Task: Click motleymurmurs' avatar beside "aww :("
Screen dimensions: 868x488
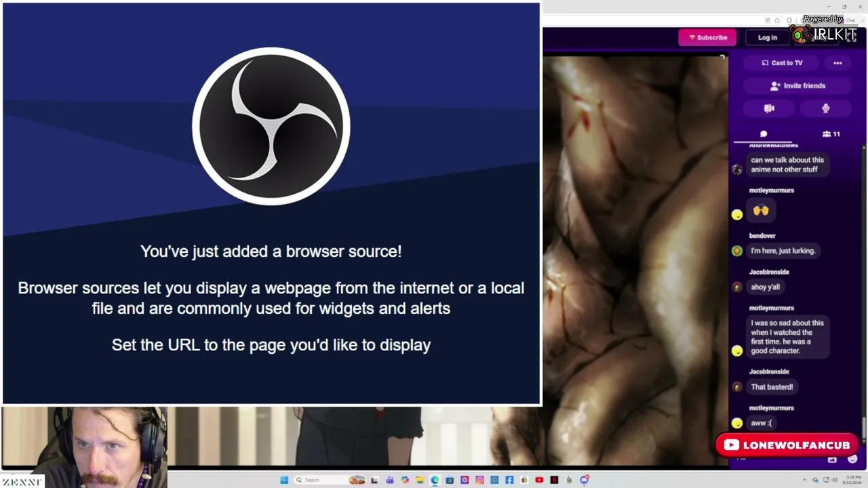Action: 737,423
